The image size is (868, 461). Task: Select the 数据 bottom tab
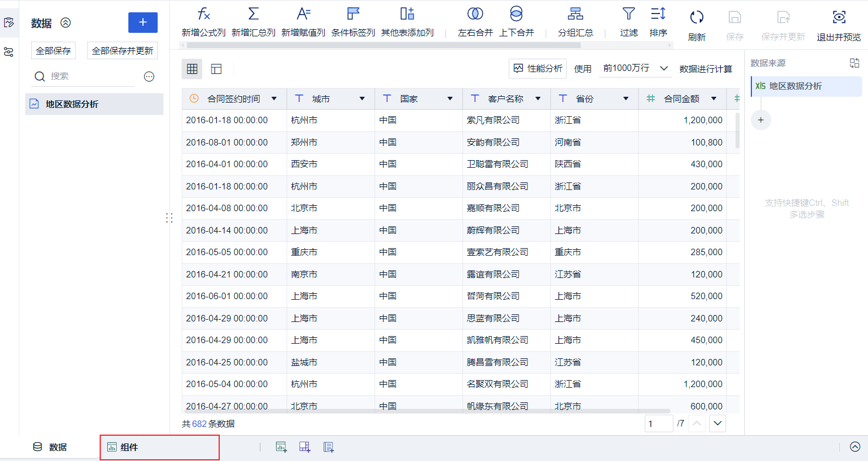pyautogui.click(x=50, y=447)
